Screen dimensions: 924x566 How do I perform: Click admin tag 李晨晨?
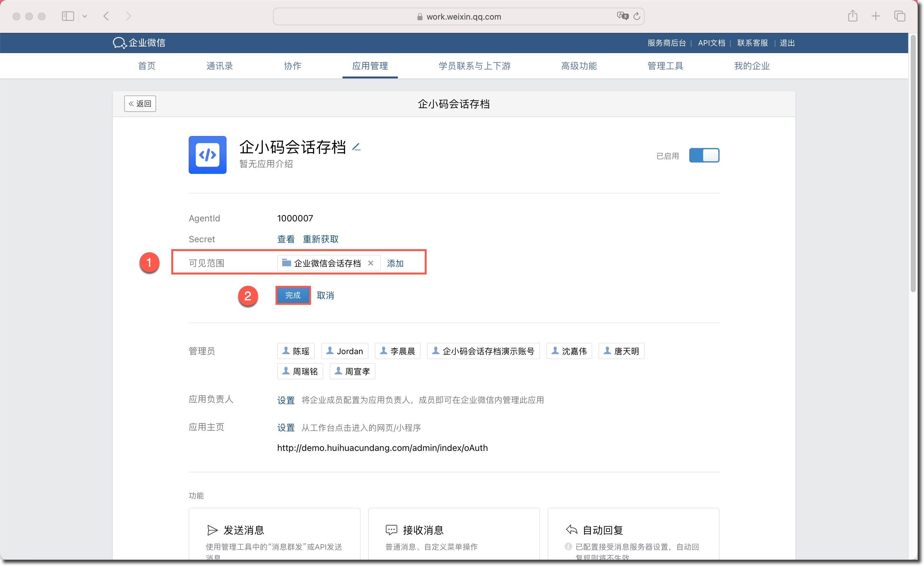point(398,351)
